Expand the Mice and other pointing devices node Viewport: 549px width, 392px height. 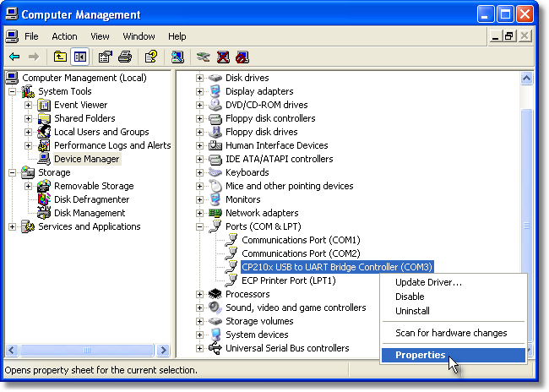pyautogui.click(x=199, y=186)
